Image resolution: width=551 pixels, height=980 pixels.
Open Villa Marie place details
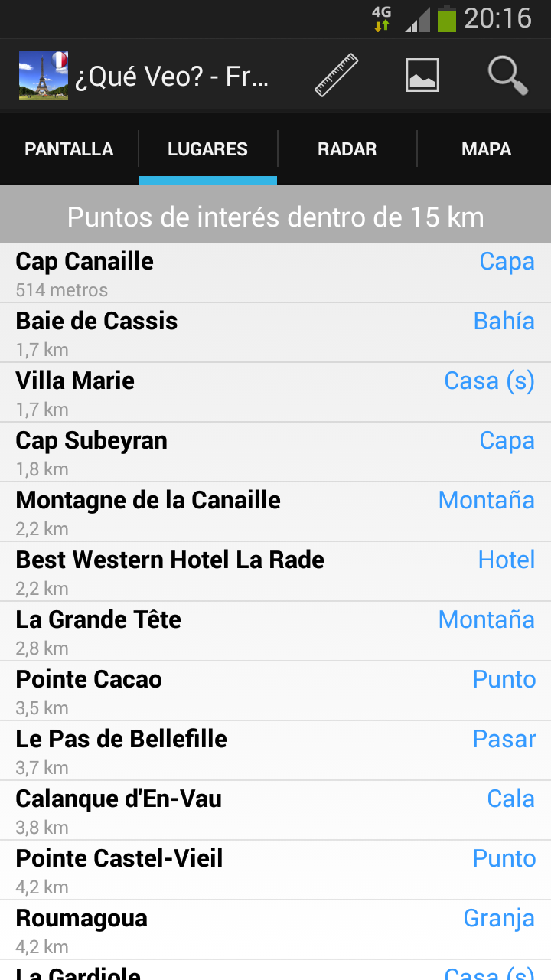point(275,393)
